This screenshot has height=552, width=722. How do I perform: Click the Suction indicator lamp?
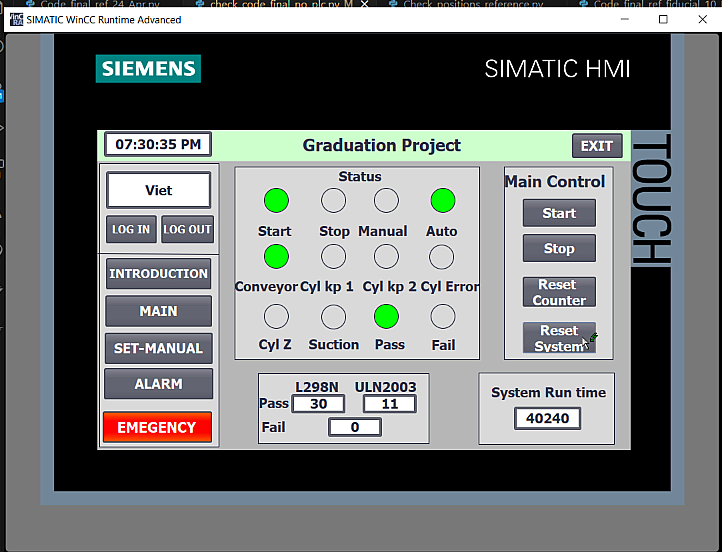click(333, 316)
